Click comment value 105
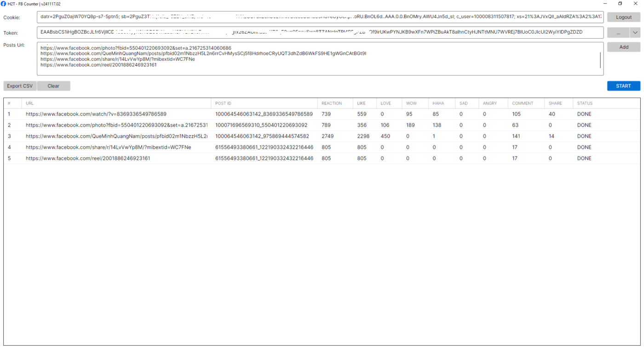This screenshot has width=644, height=349. coord(517,114)
